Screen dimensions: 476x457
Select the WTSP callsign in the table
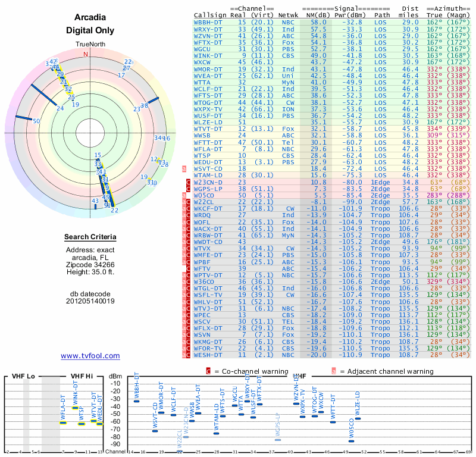click(x=202, y=156)
